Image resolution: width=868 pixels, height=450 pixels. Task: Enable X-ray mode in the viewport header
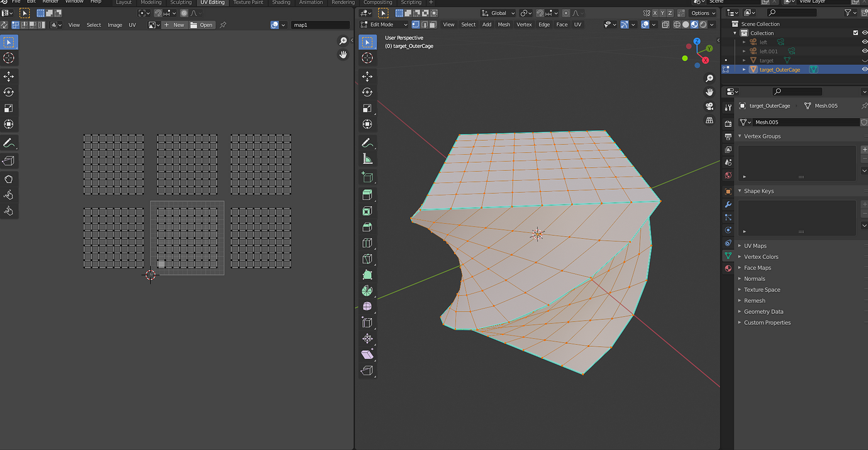tap(665, 25)
